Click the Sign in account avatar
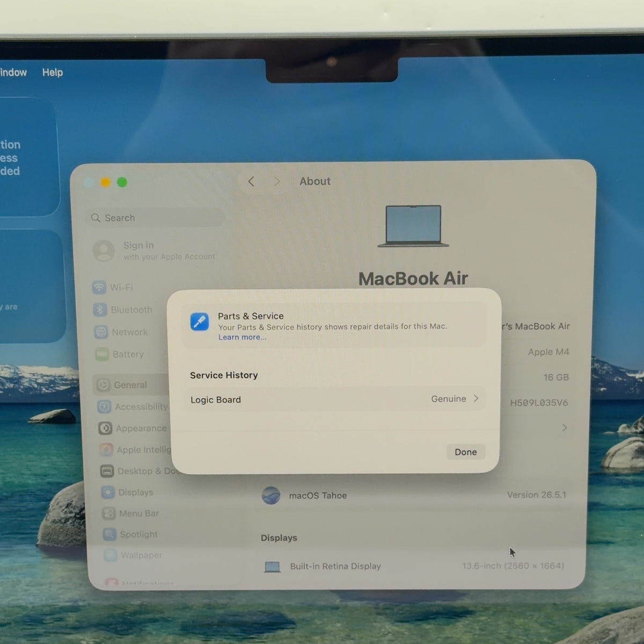The width and height of the screenshot is (644, 644). click(x=104, y=251)
